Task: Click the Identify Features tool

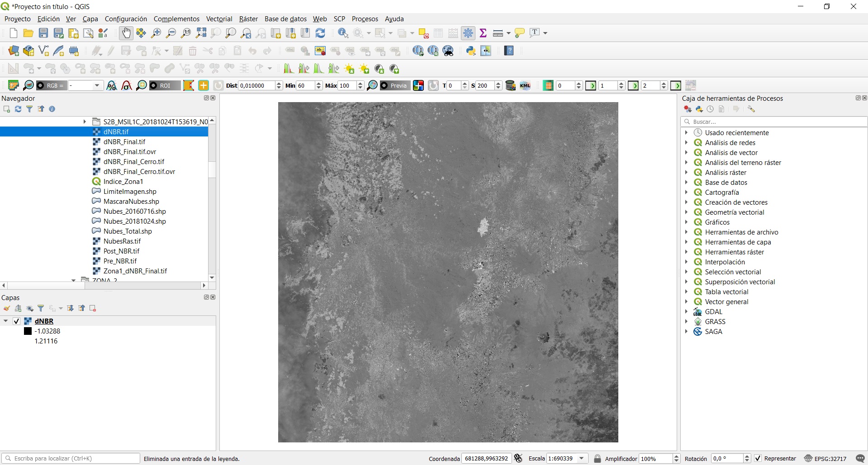Action: 343,33
